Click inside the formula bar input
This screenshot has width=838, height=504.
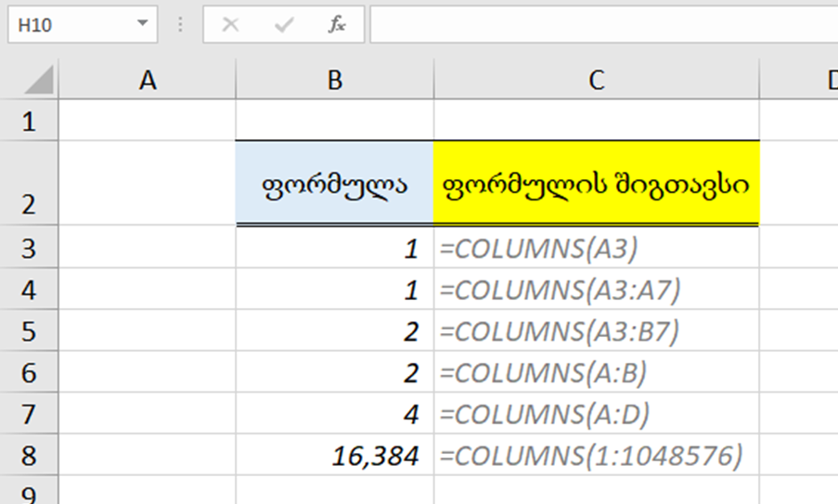604,24
